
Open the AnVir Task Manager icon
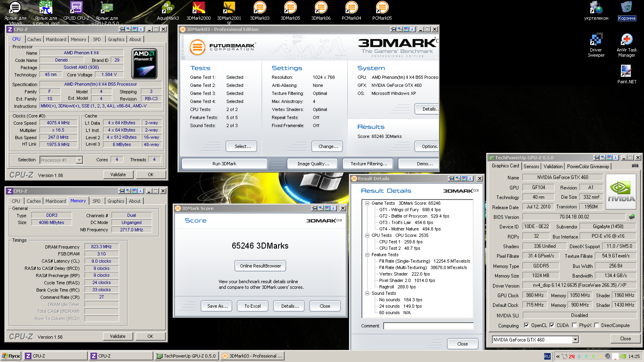(627, 45)
